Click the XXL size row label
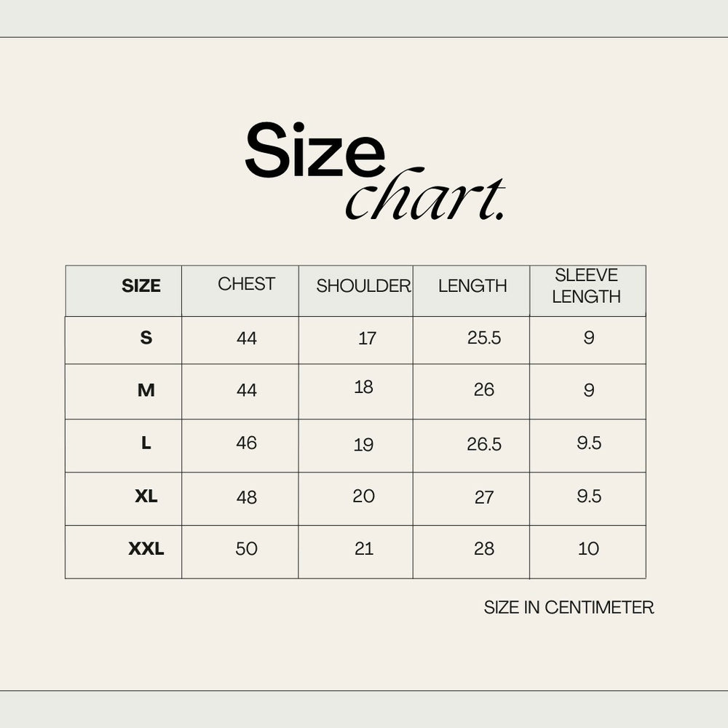728x728 pixels. click(x=146, y=549)
